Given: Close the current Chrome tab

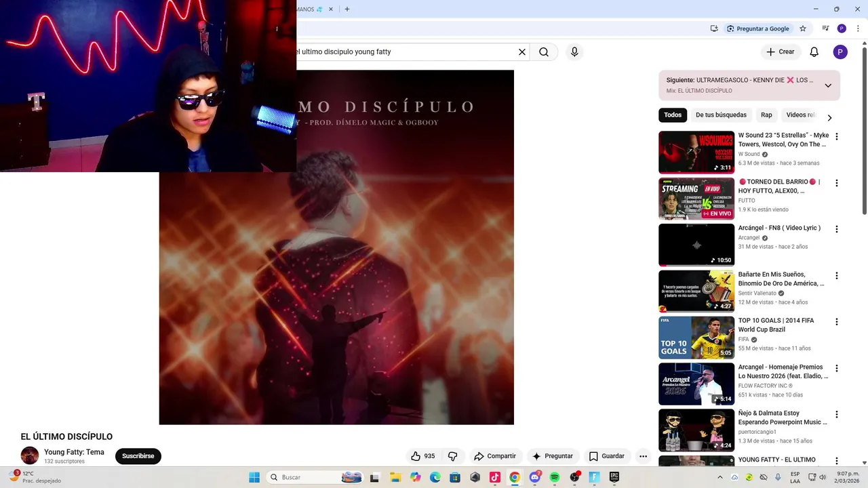Looking at the screenshot, I should 331,9.
